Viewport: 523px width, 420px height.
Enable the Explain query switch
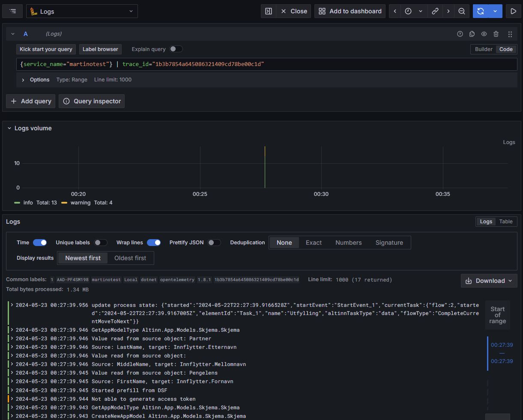pos(176,49)
